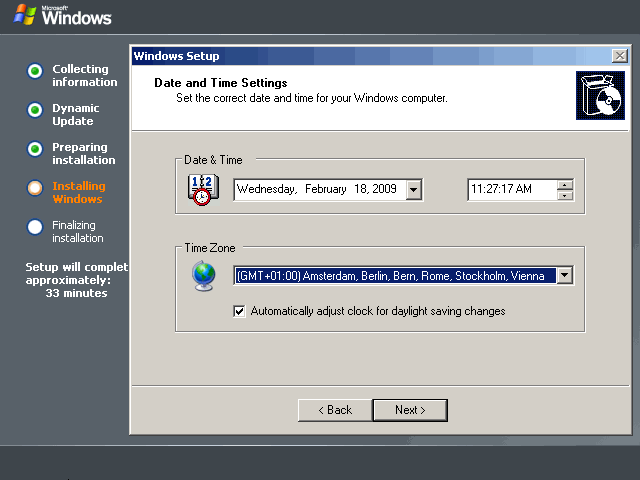The height and width of the screenshot is (480, 640).
Task: Click the Windows Setup title bar text
Action: (x=176, y=56)
